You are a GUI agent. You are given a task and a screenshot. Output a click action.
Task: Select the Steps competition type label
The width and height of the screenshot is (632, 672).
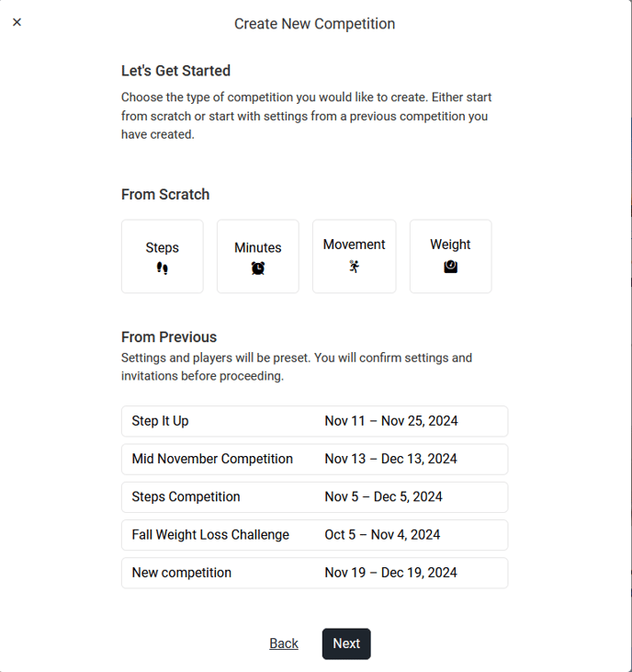coord(163,247)
